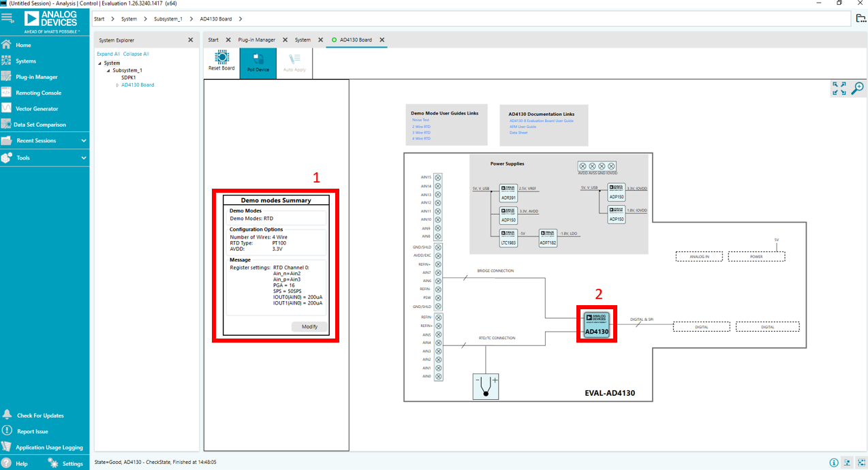Image resolution: width=868 pixels, height=470 pixels.
Task: Open the Noise Test guide link
Action: pyautogui.click(x=420, y=120)
